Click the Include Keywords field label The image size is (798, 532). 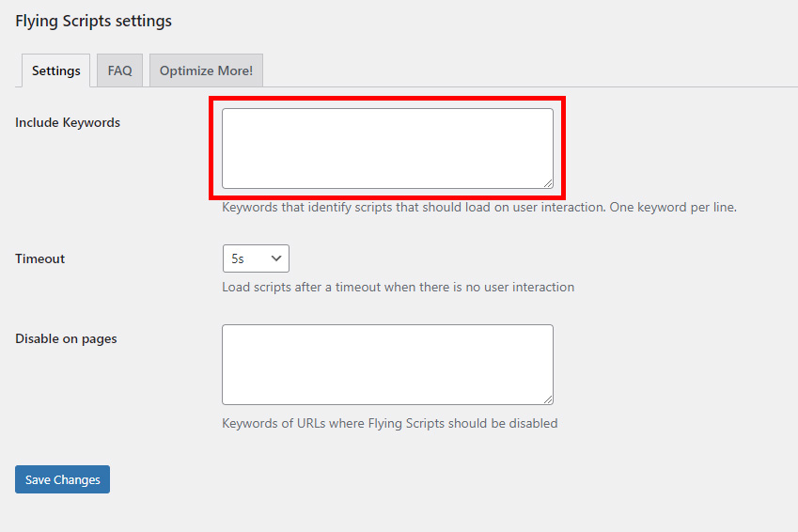[68, 122]
